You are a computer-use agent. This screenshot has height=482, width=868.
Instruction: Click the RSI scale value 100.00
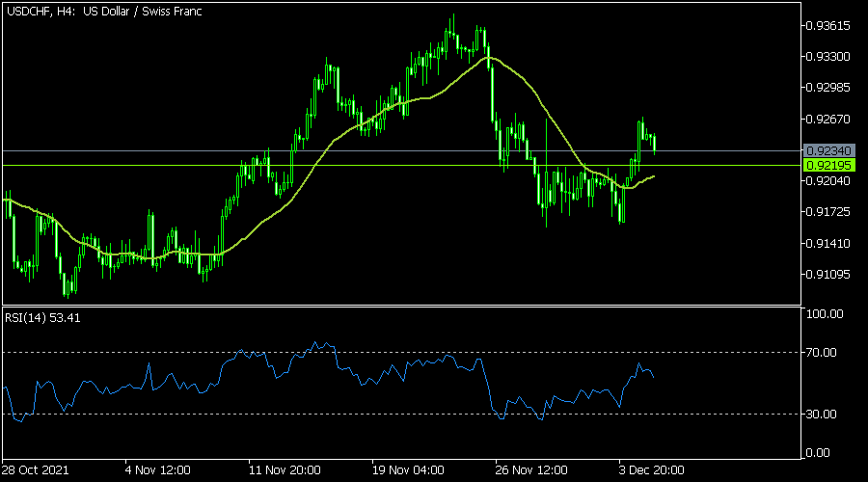(825, 313)
